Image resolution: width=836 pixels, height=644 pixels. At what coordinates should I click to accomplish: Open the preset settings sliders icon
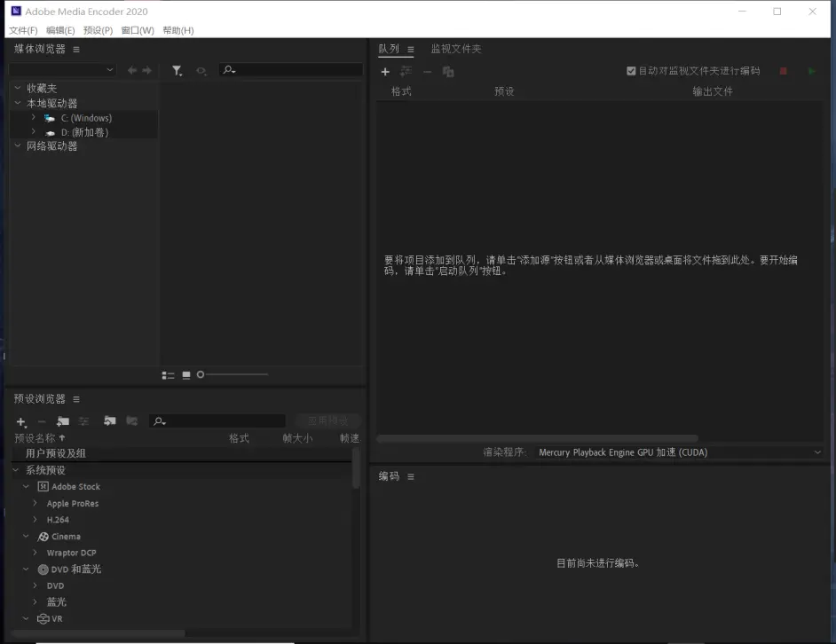click(x=83, y=421)
